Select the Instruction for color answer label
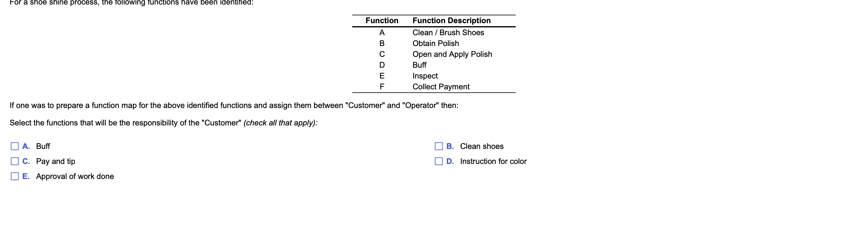Viewport: 868px width, 228px height. coord(493,162)
